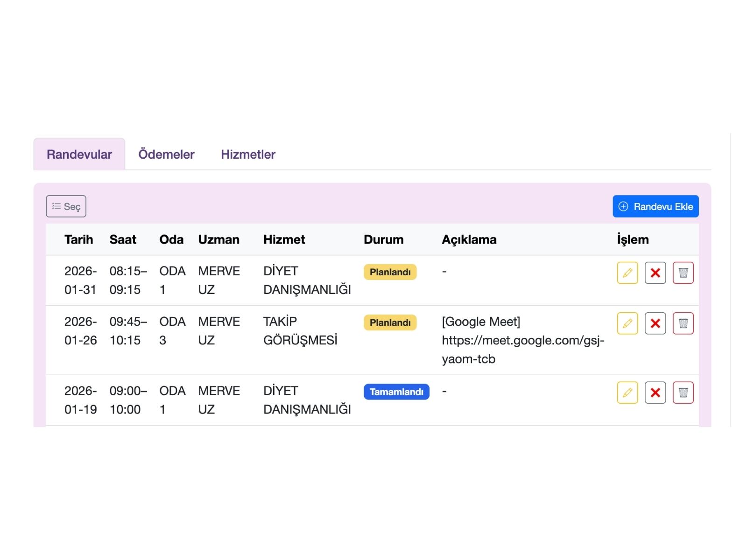The image size is (747, 560).
Task: Select the Randevular tab
Action: pos(79,154)
